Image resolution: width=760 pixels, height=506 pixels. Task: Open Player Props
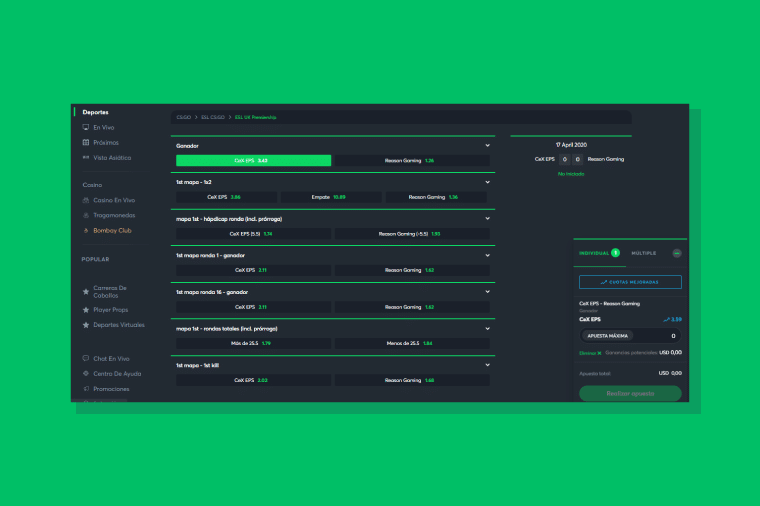click(111, 310)
